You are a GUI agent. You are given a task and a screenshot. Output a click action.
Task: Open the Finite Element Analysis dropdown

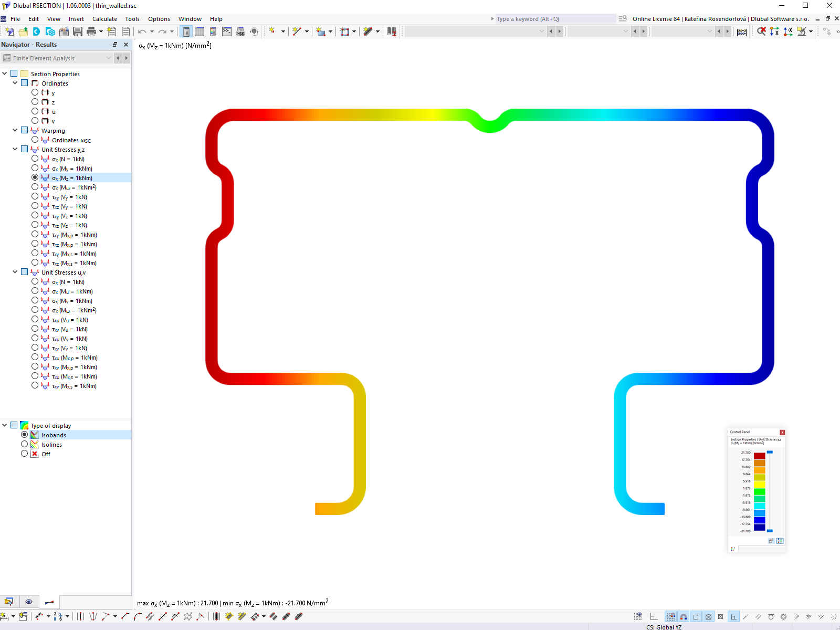click(x=57, y=58)
